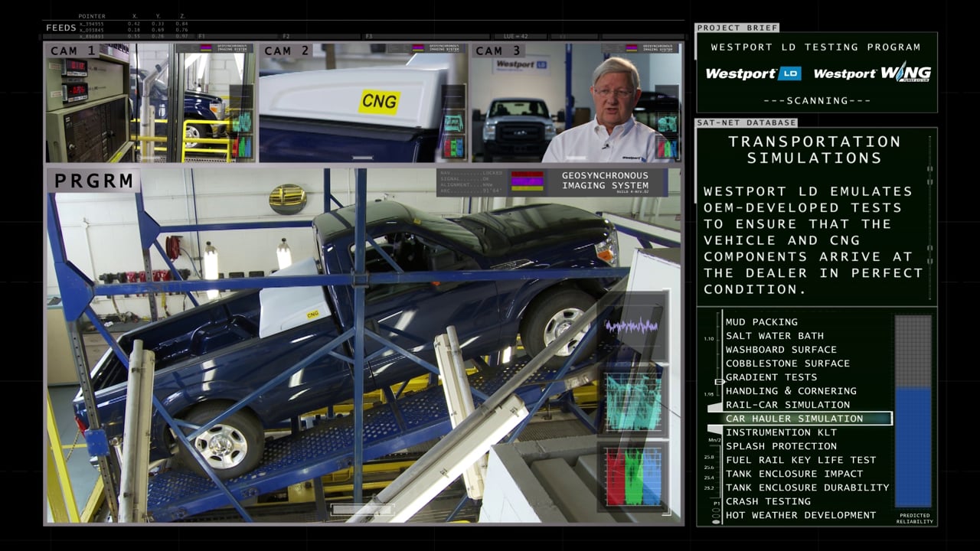This screenshot has width=980, height=551.
Task: Click the yellow CNG label in CAM 2
Action: coord(379,101)
